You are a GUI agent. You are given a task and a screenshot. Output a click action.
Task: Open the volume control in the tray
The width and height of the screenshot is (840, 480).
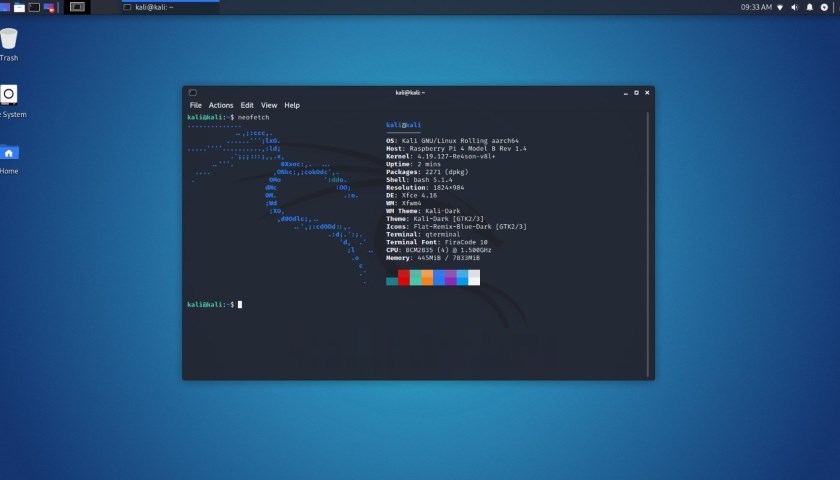[x=795, y=8]
